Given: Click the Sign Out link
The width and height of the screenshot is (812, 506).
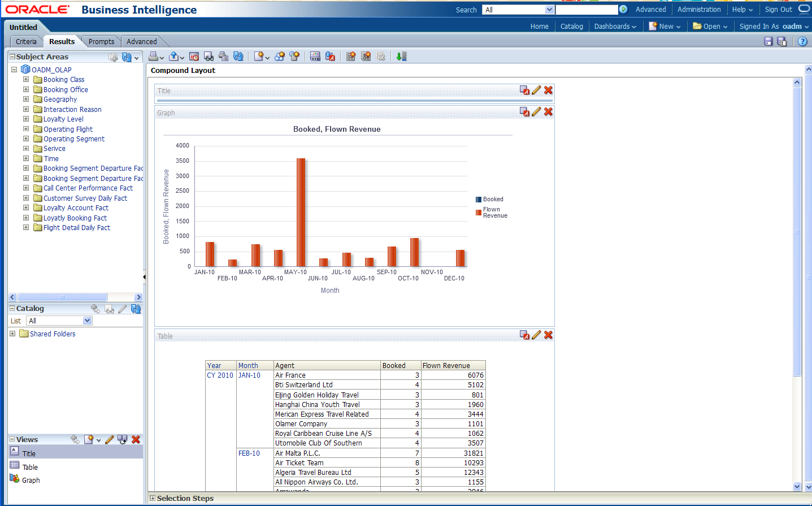Looking at the screenshot, I should pos(778,10).
